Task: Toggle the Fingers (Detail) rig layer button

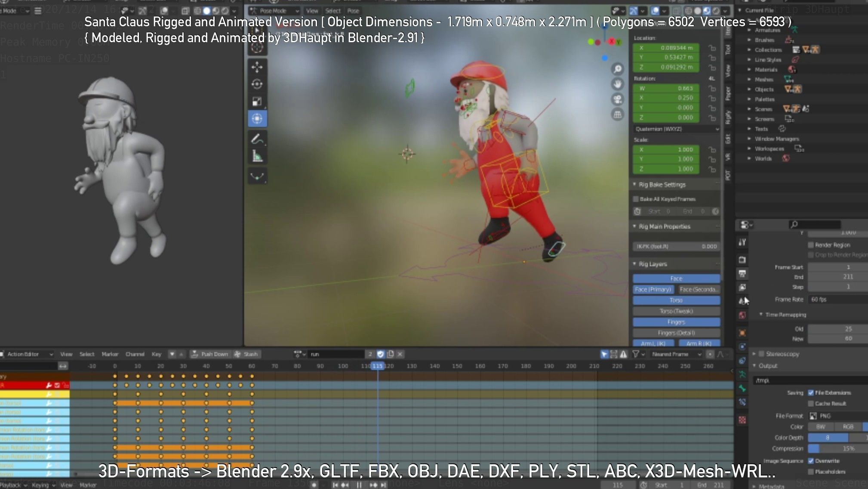Action: [676, 333]
